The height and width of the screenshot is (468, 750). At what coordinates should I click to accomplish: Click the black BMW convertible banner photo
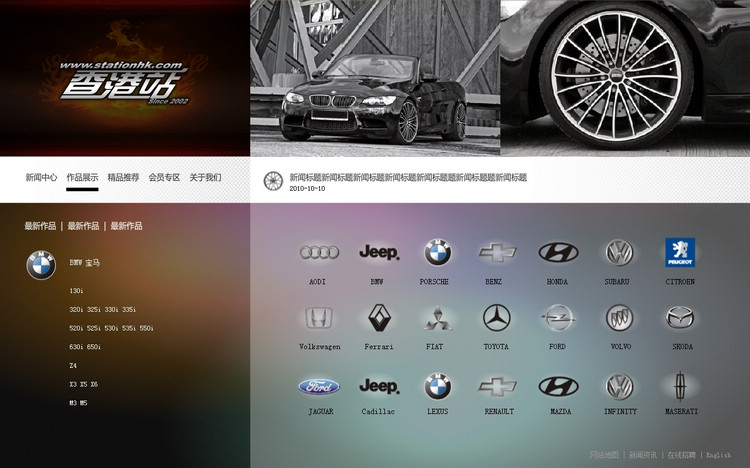[x=375, y=78]
